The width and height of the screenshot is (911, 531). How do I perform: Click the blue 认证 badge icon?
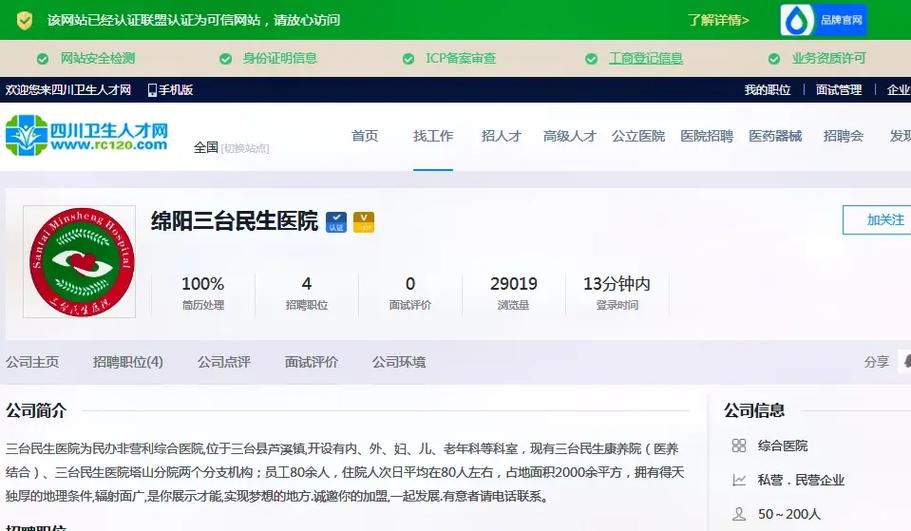[336, 222]
